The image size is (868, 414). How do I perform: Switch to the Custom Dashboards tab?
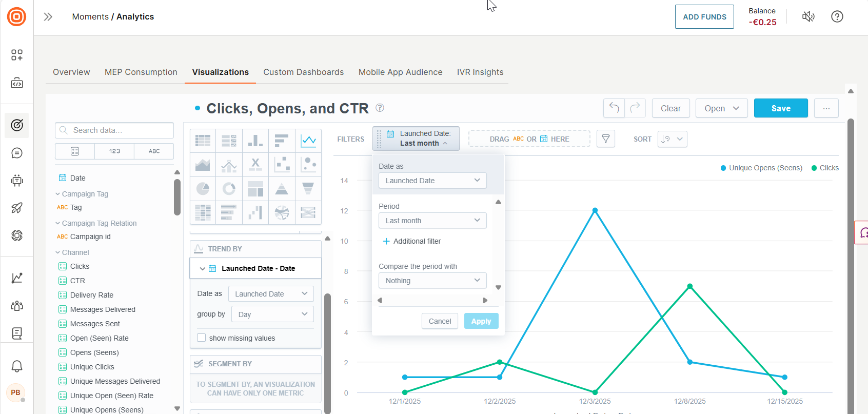pos(303,72)
